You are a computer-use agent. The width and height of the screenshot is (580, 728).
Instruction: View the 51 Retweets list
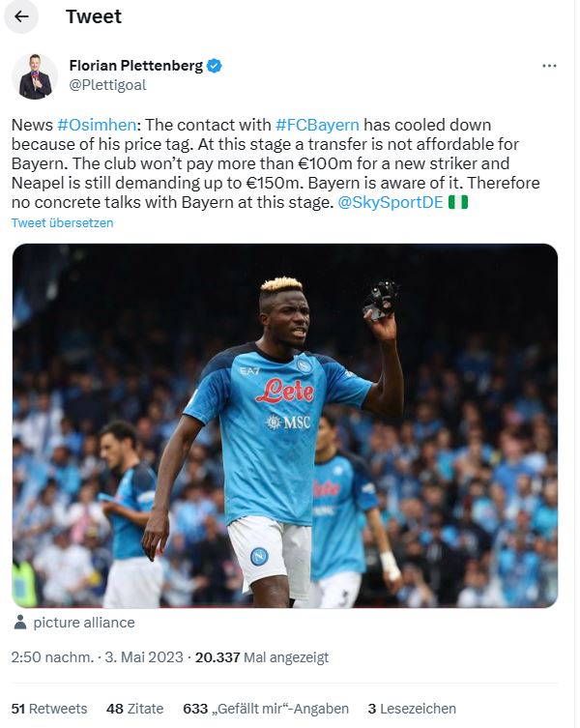[x=49, y=709]
